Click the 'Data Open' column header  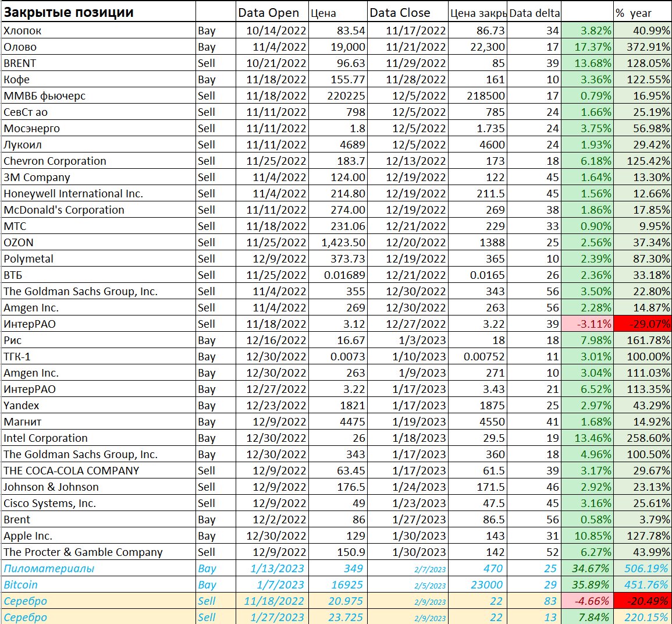272,12
